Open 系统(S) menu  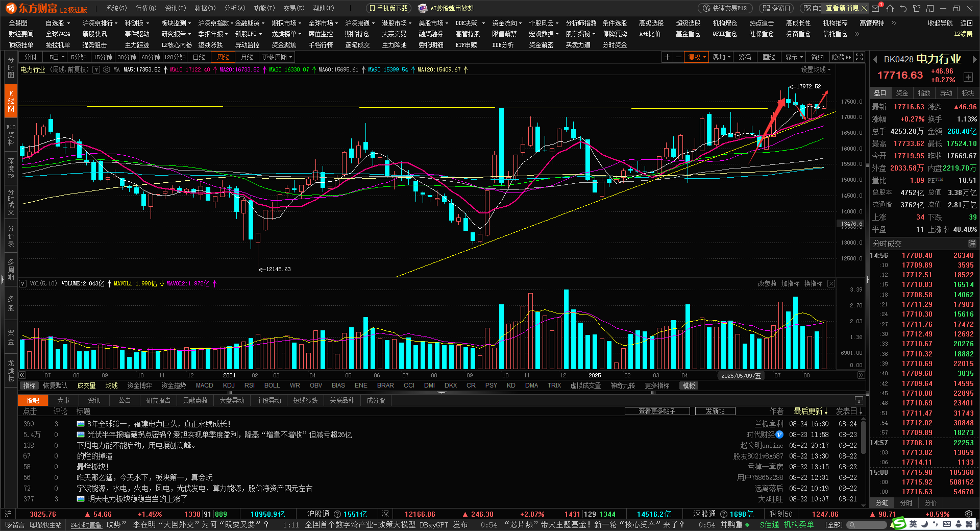(x=116, y=8)
